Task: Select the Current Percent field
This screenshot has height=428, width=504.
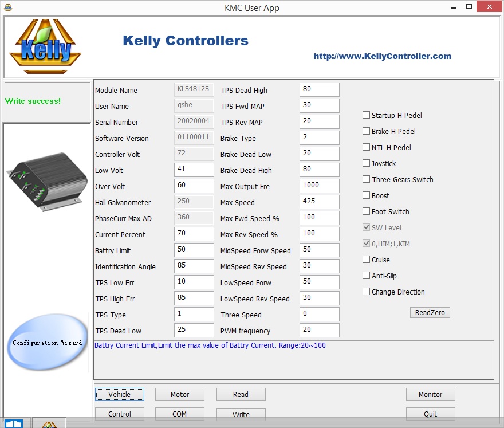Action: tap(194, 234)
